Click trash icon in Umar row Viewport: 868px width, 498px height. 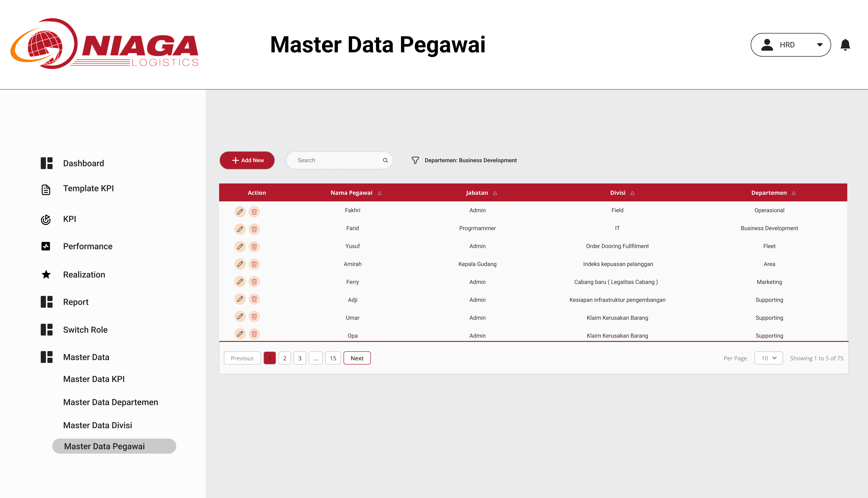coord(254,316)
